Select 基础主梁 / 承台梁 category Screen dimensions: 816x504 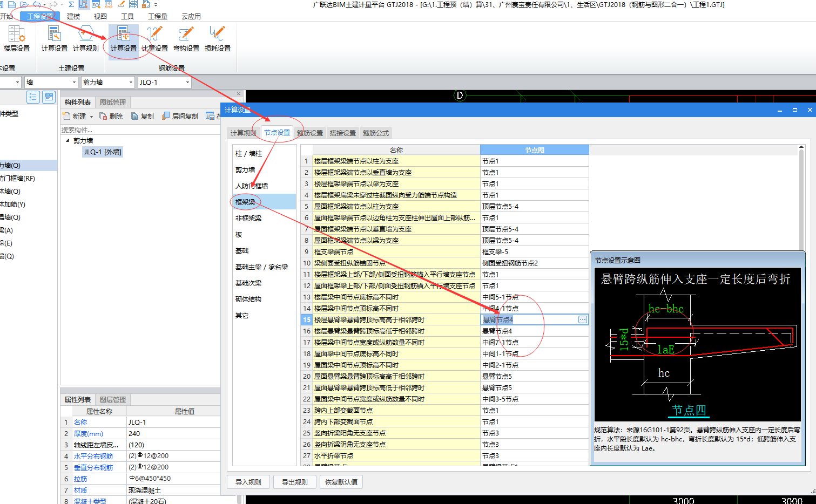point(264,267)
